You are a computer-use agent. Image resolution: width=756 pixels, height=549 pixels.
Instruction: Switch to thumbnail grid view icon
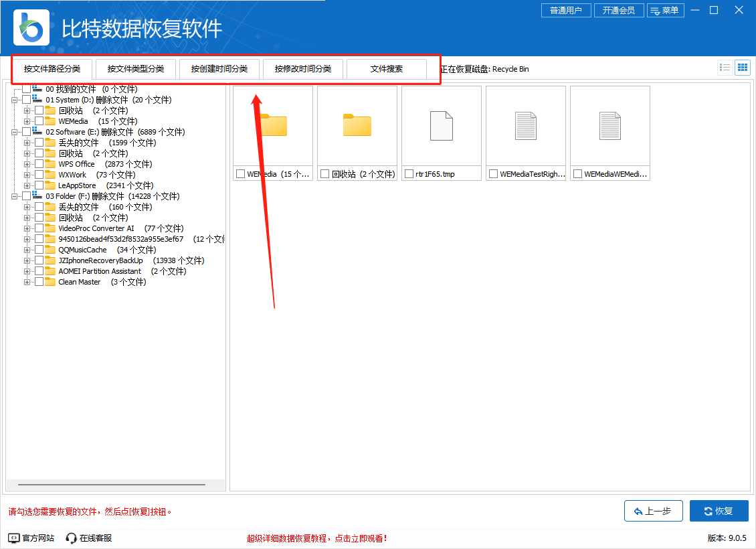click(743, 68)
